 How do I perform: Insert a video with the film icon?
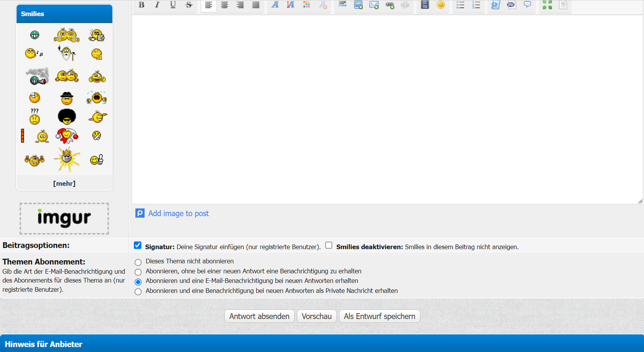[425, 5]
